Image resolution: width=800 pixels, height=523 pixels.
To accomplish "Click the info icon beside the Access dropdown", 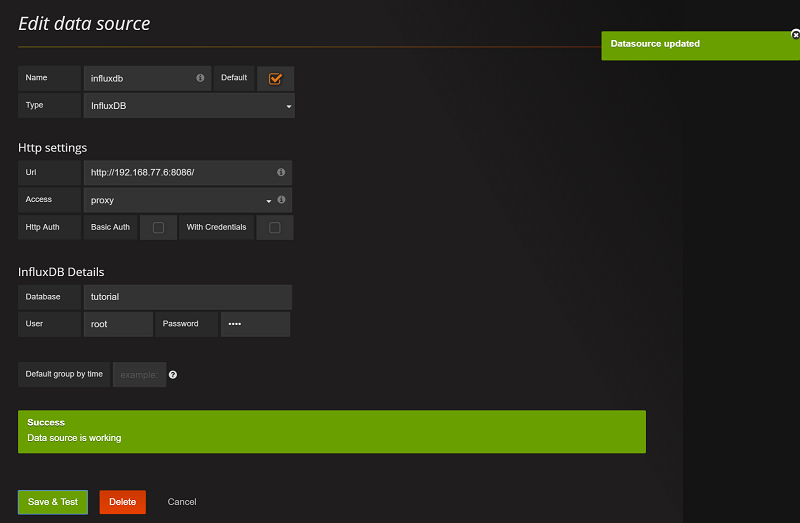I will point(281,200).
